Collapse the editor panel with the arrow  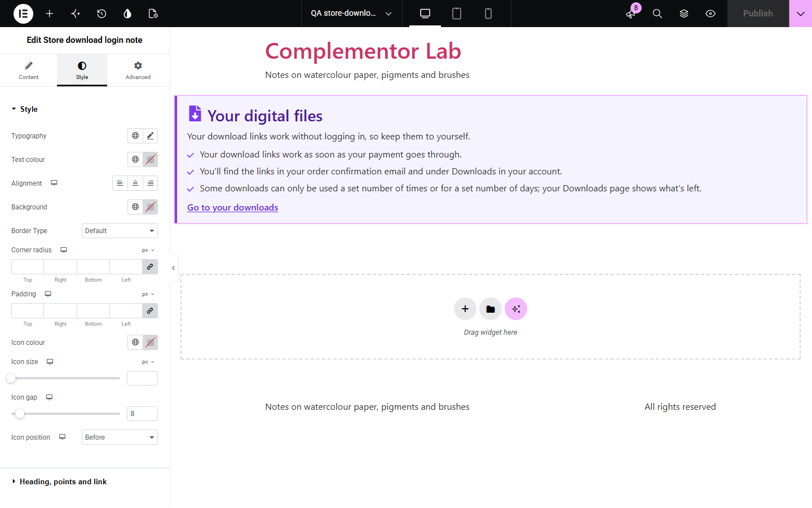tap(173, 268)
